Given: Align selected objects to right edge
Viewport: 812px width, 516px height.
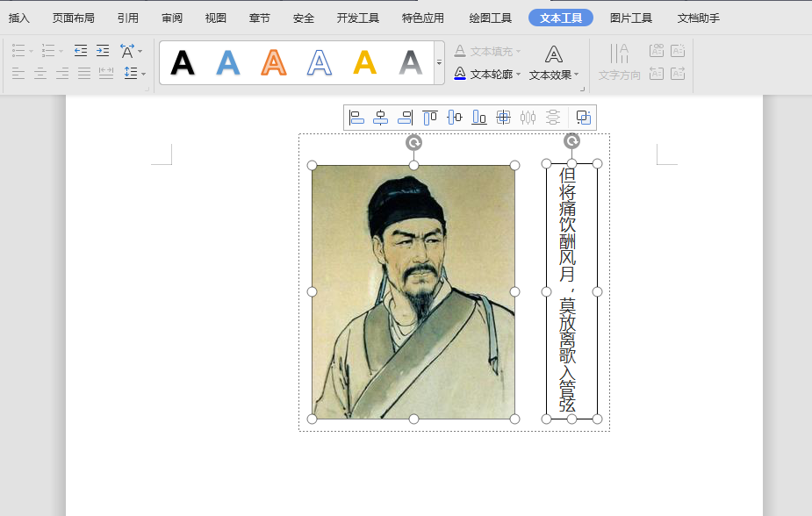Looking at the screenshot, I should (x=405, y=118).
